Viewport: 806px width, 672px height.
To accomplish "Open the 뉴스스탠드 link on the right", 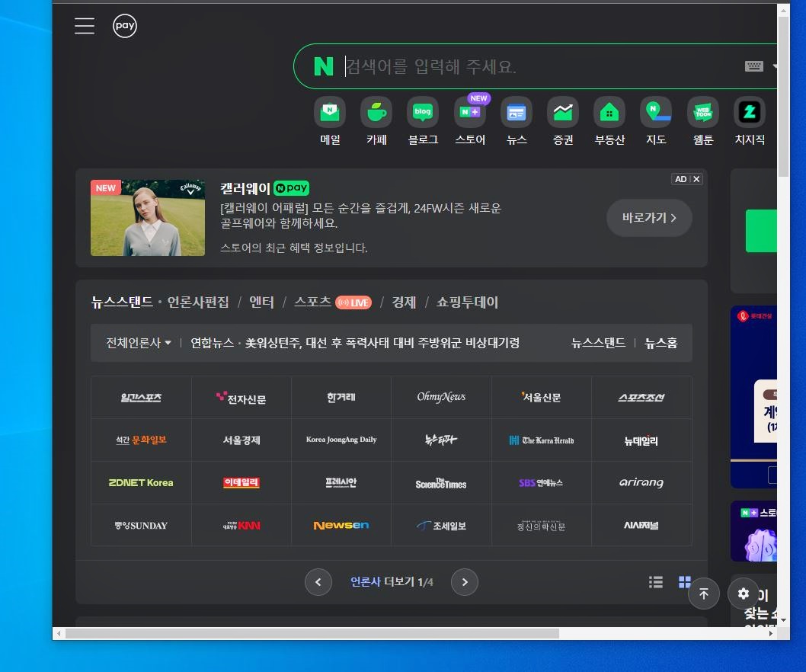I will pyautogui.click(x=598, y=343).
